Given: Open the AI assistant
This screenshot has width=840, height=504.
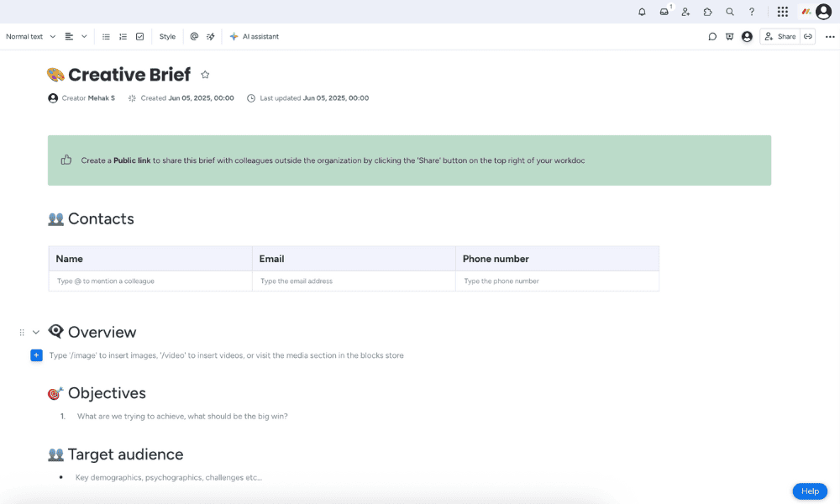Looking at the screenshot, I should point(255,36).
